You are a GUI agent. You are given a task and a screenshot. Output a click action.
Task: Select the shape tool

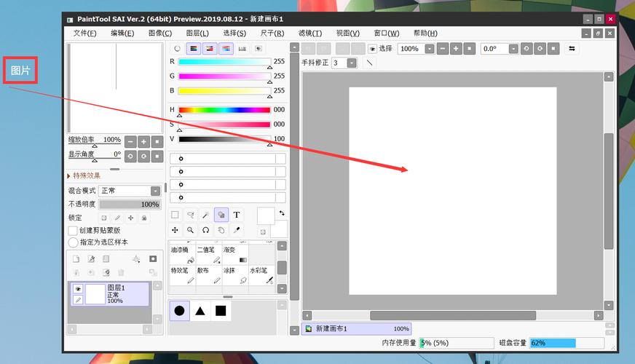[221, 215]
